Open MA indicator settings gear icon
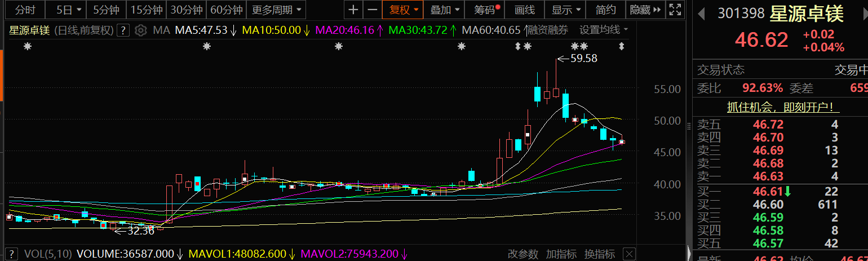Image resolution: width=868 pixels, height=261 pixels. coord(141,30)
